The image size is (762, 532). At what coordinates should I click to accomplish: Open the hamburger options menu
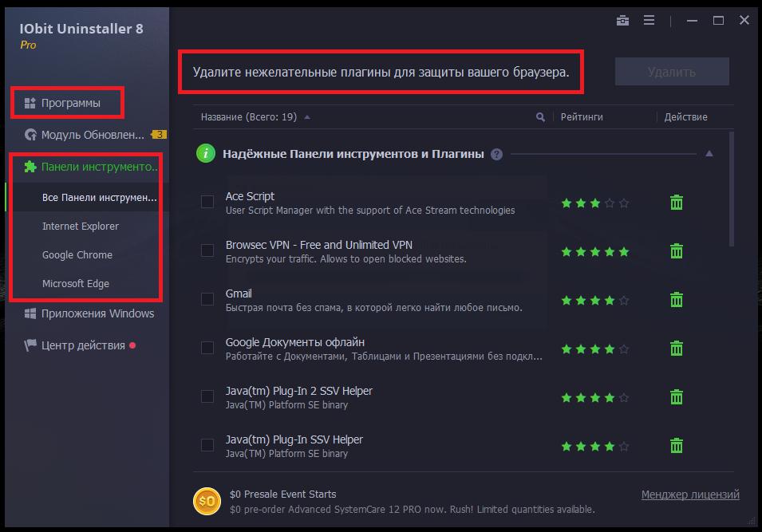click(649, 20)
